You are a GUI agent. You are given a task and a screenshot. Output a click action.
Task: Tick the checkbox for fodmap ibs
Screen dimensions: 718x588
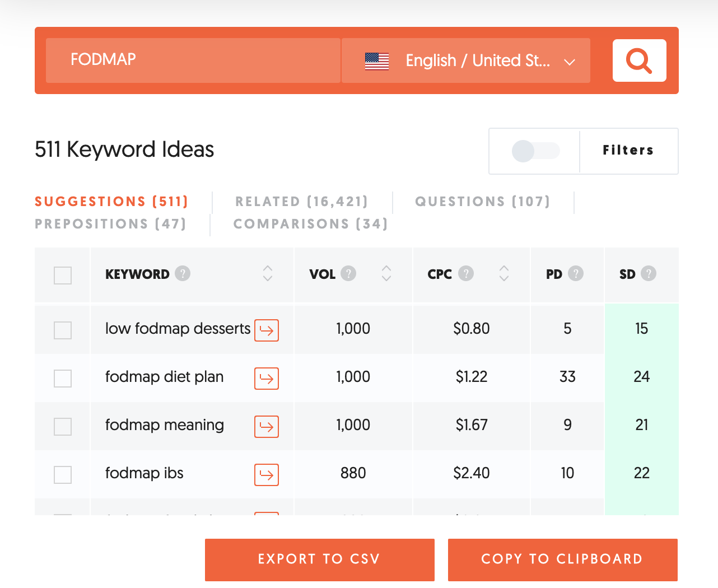click(63, 474)
